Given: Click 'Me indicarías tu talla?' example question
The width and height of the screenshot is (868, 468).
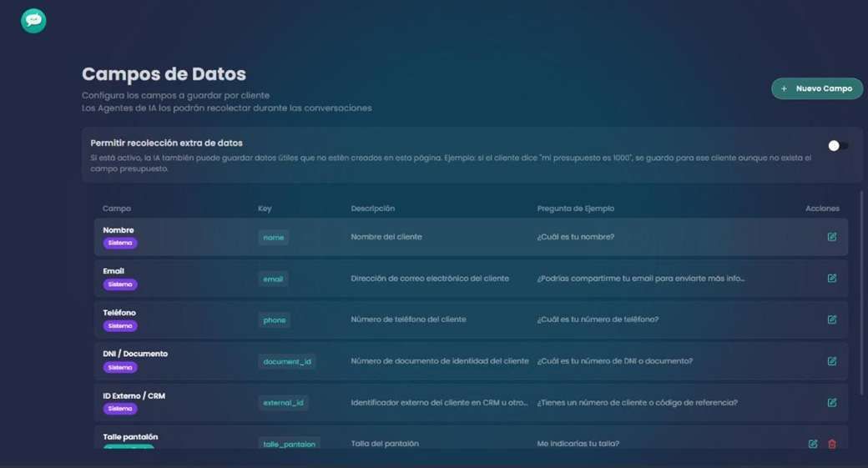Looking at the screenshot, I should [x=578, y=444].
